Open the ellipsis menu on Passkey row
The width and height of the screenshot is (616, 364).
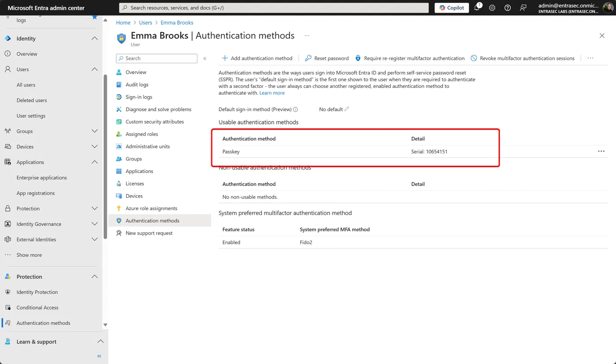click(x=601, y=151)
